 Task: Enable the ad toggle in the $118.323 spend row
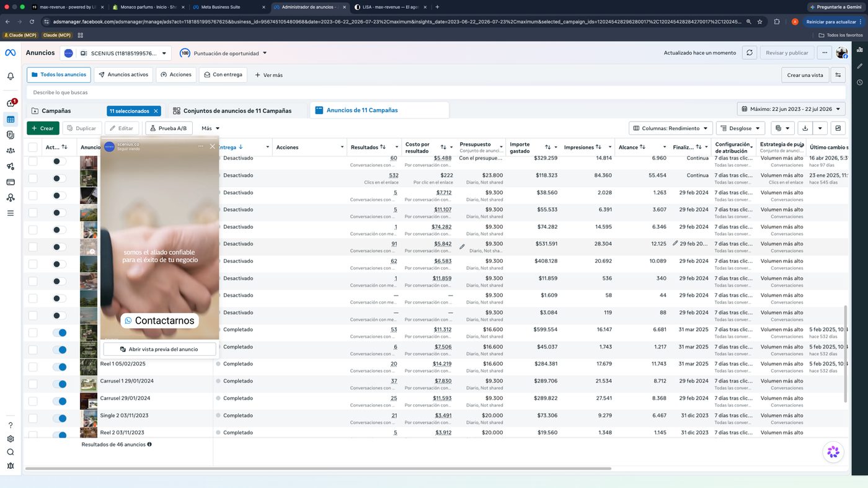tap(60, 178)
